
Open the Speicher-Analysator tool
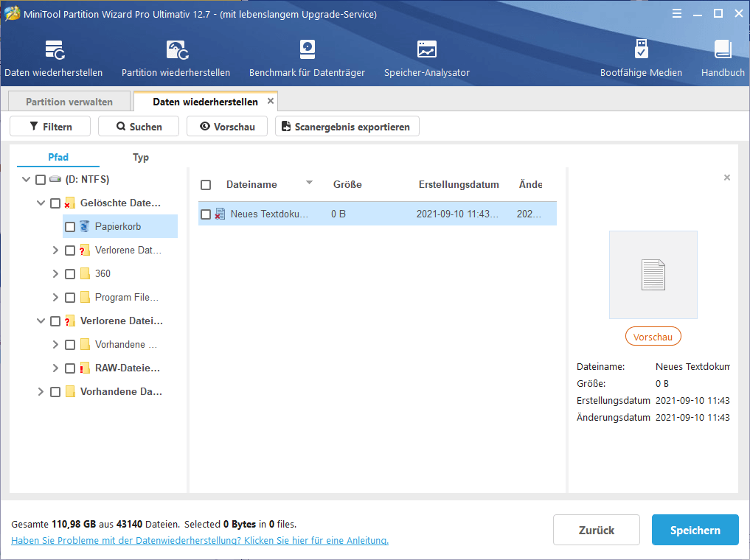point(426,50)
